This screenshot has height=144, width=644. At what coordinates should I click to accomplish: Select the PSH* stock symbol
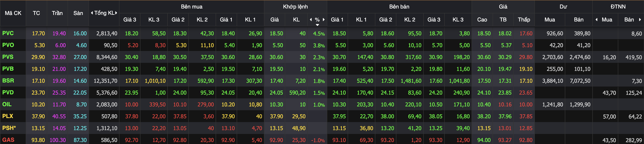tap(9, 128)
